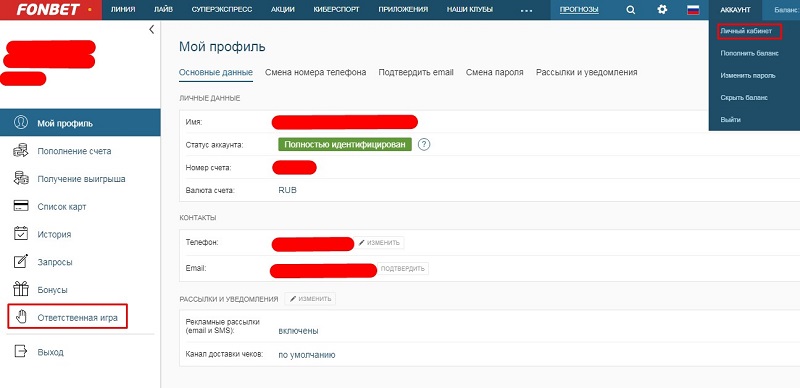Select Скрыть баланс in the account menu
800x388 pixels.
click(x=744, y=98)
